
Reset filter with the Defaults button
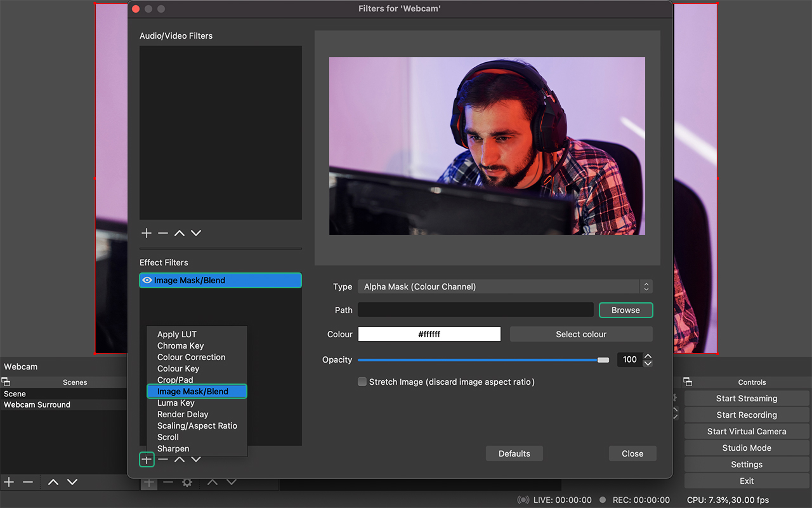coord(514,453)
